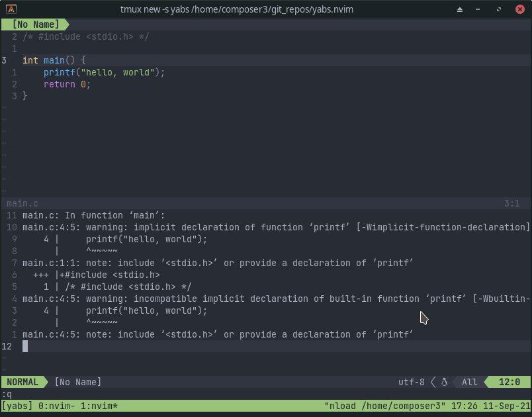The width and height of the screenshot is (532, 417).
Task: Click the utf-8 encoding indicator
Action: [x=411, y=382]
